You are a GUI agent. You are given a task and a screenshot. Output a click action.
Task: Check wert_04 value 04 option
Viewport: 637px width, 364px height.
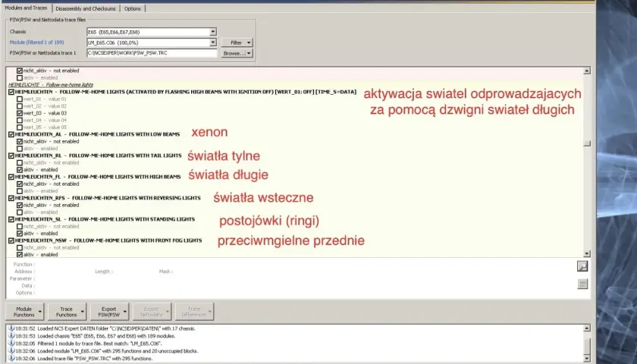[x=20, y=121]
